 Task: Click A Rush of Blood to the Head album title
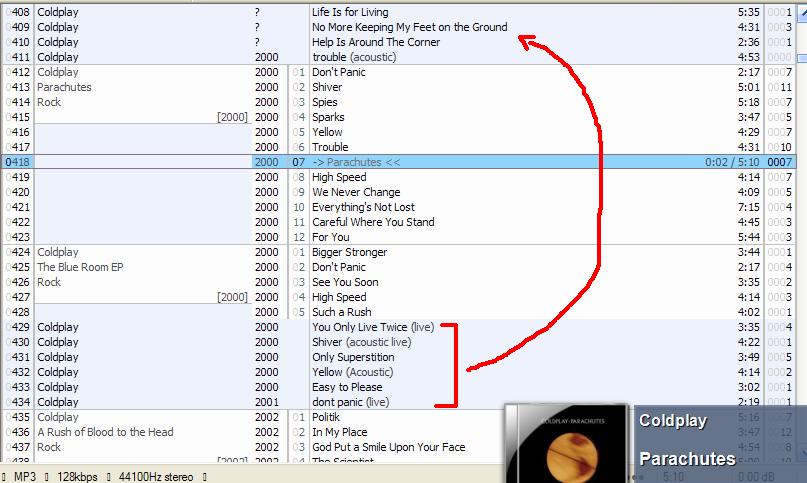pyautogui.click(x=105, y=432)
